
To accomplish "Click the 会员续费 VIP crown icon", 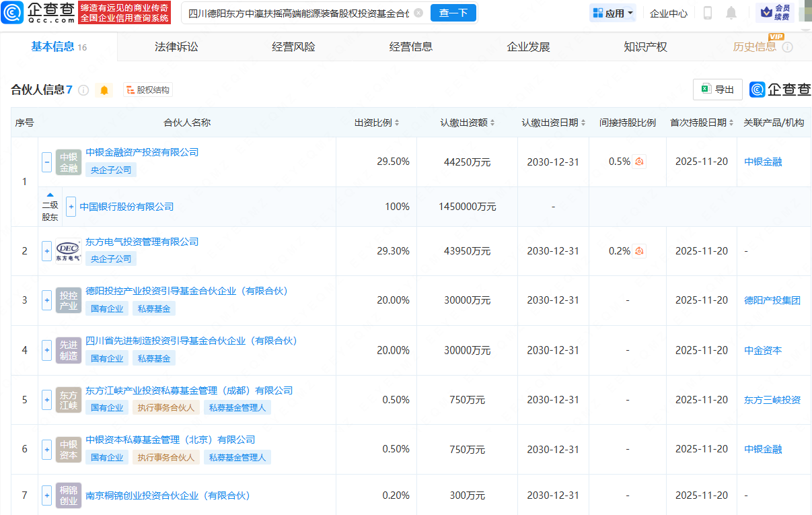I will point(774,13).
